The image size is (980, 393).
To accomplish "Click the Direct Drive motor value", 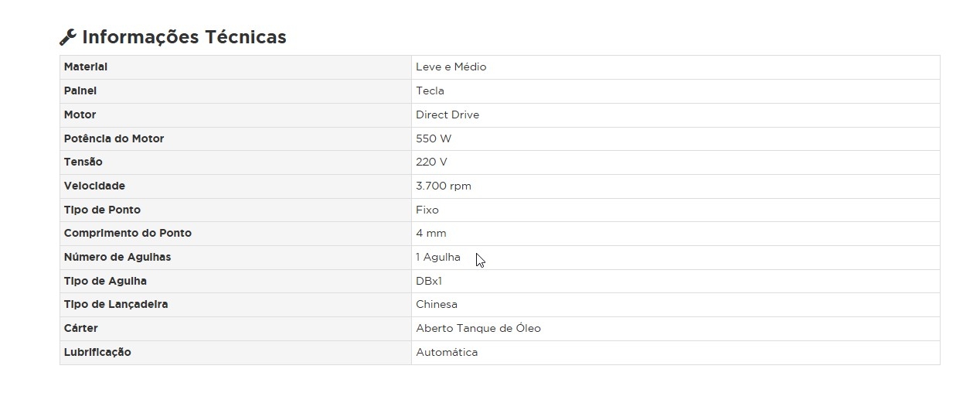I will coord(447,114).
